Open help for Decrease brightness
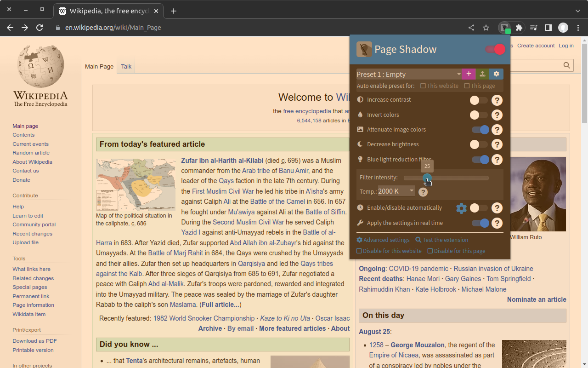Image resolution: width=588 pixels, height=368 pixels. tap(497, 145)
